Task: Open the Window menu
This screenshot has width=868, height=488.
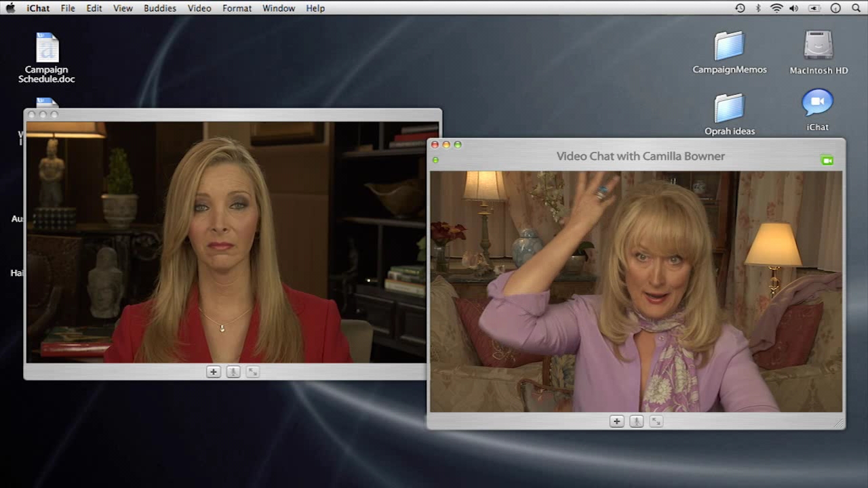Action: [279, 8]
